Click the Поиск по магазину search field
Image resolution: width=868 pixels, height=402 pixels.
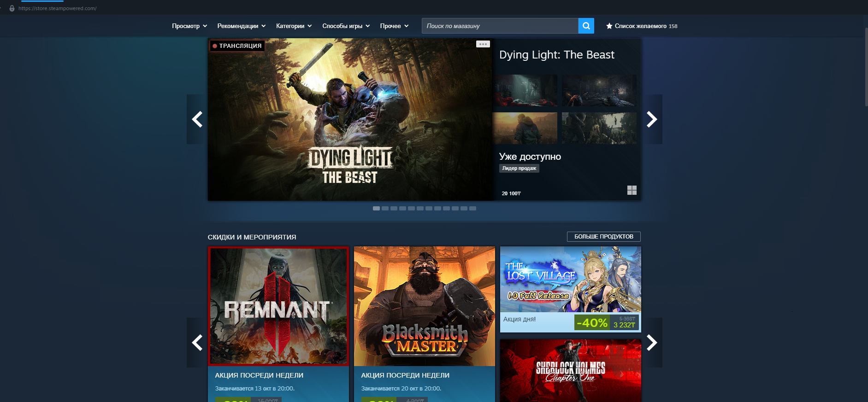click(x=500, y=26)
